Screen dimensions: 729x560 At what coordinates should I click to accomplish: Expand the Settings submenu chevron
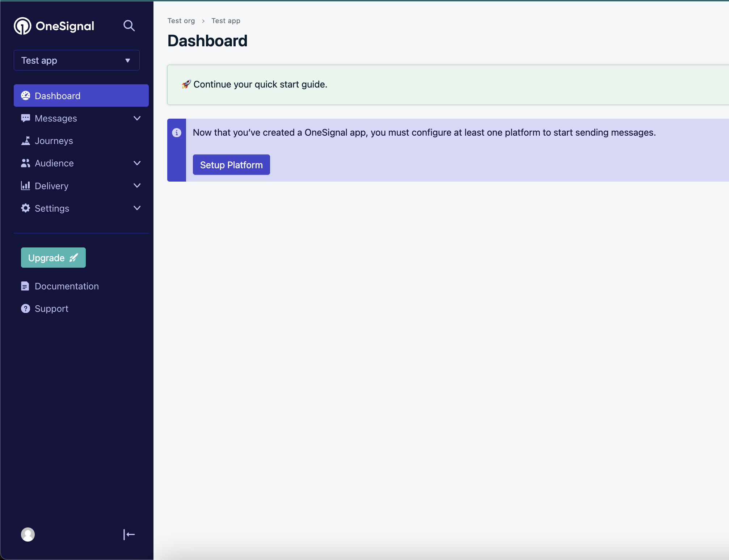pyautogui.click(x=137, y=208)
